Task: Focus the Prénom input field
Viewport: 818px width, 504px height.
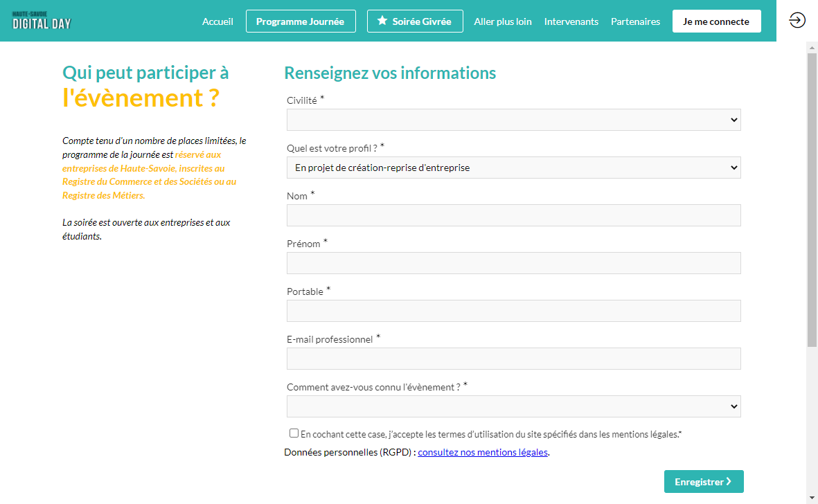Action: [x=513, y=263]
